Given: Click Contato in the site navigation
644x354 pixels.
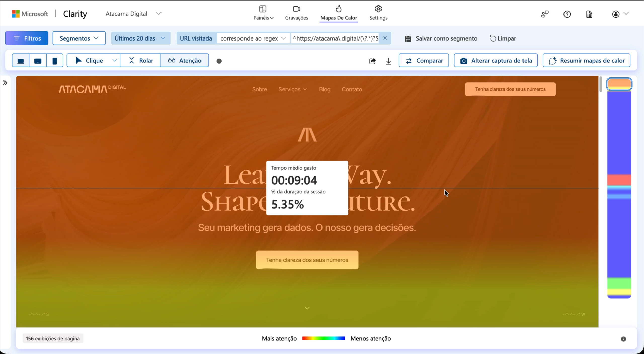Looking at the screenshot, I should [352, 89].
